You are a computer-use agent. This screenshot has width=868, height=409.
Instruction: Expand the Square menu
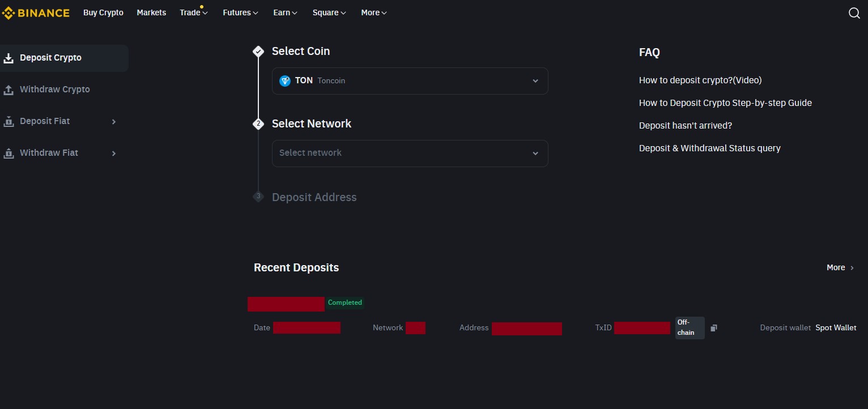point(329,12)
